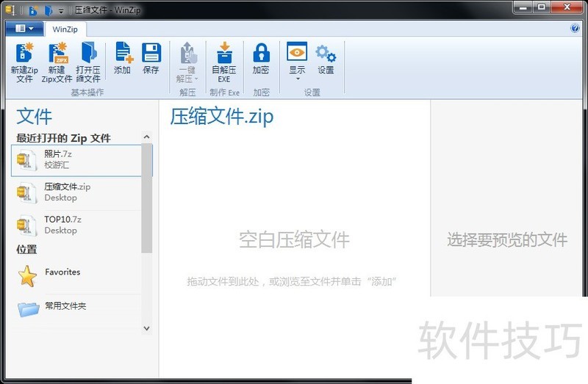Click the 位置 section heading
588x384 pixels.
26,250
